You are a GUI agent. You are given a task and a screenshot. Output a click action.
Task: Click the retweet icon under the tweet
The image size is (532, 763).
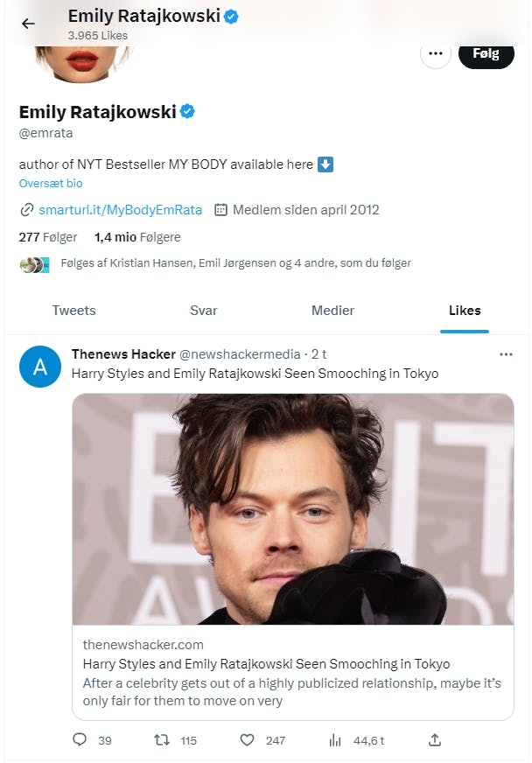[162, 740]
